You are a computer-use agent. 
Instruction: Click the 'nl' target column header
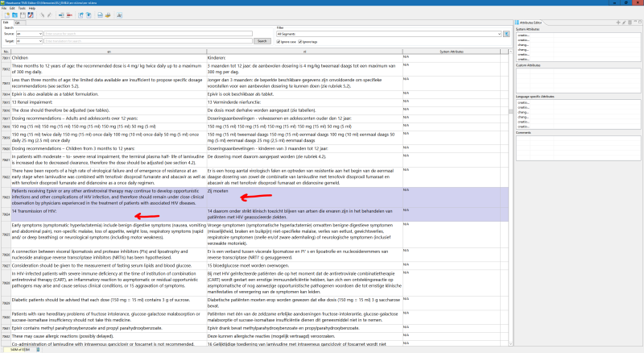(x=304, y=52)
